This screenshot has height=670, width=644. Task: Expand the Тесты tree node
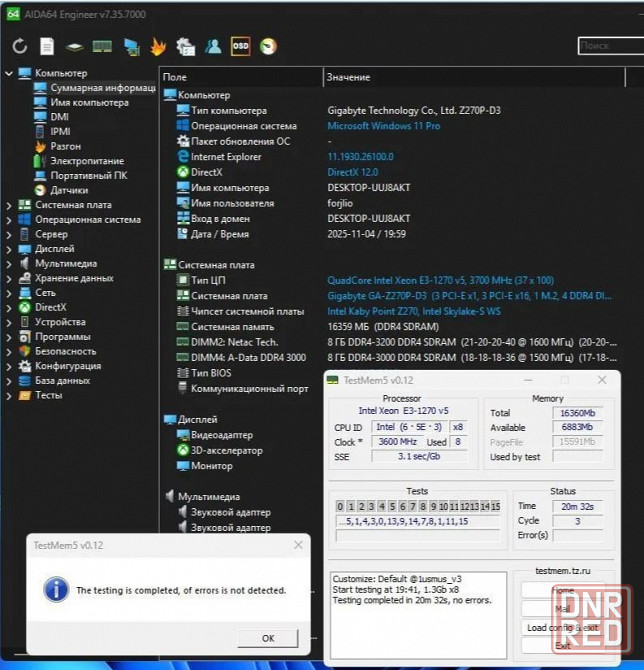[x=9, y=395]
